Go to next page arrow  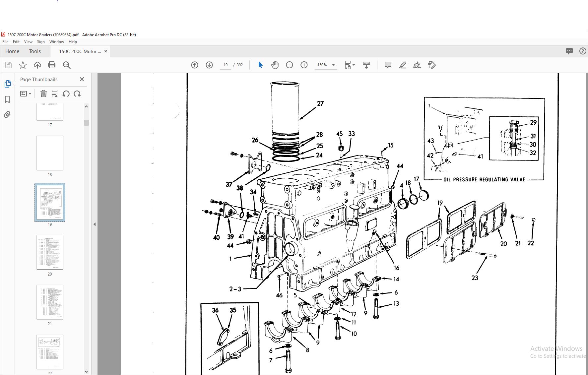(209, 65)
